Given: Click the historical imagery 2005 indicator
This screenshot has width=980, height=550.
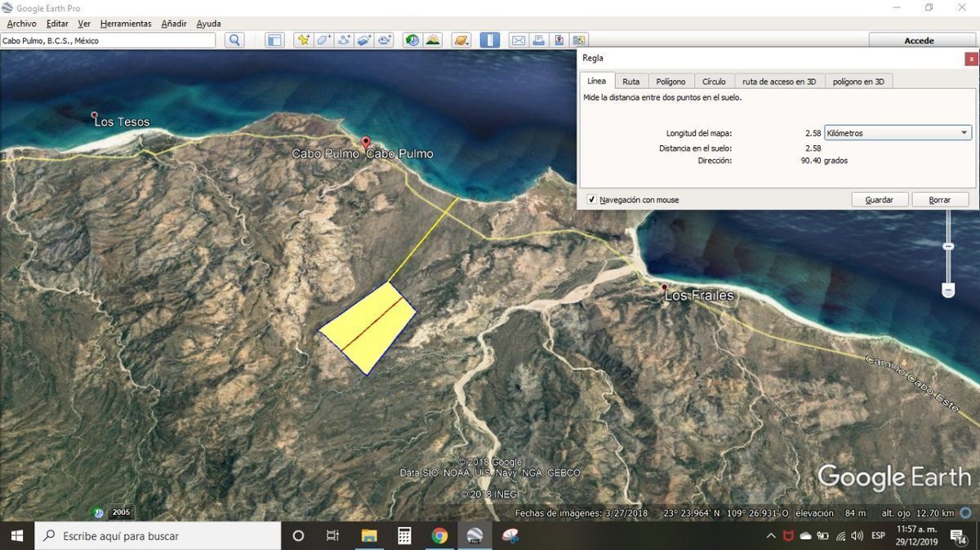Looking at the screenshot, I should click(x=121, y=512).
